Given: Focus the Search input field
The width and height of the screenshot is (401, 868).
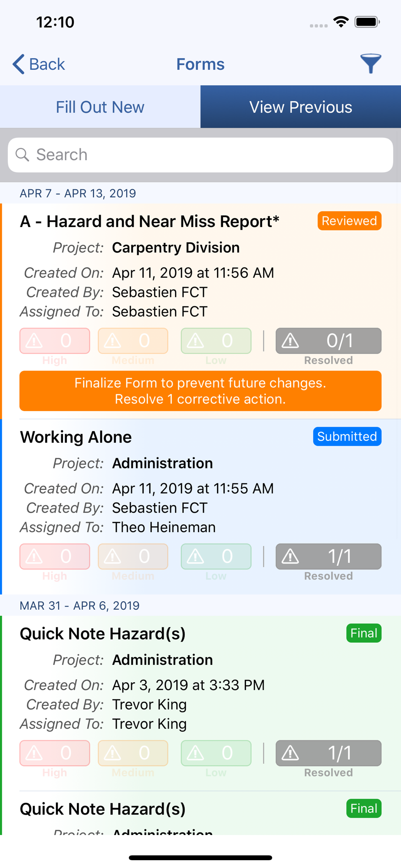Looking at the screenshot, I should pos(200,155).
